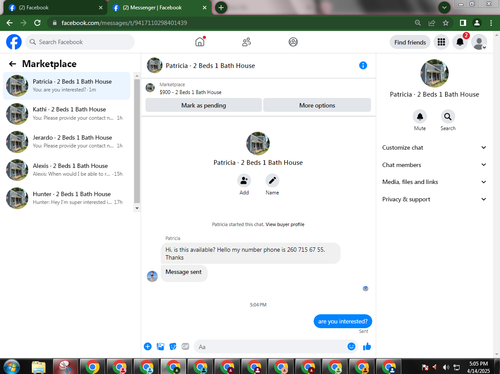Viewport: 500px width, 374px height.
Task: Open the Home feed icon
Action: click(x=200, y=42)
